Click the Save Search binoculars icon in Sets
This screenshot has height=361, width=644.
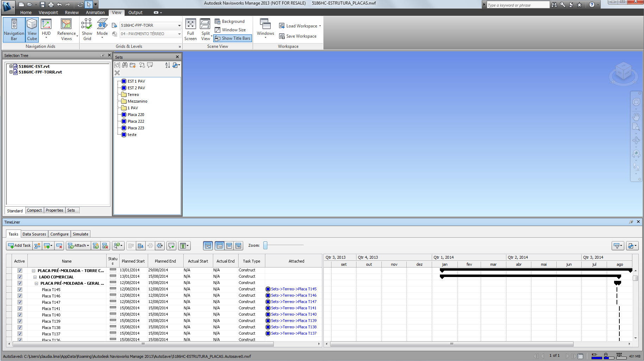(x=125, y=65)
